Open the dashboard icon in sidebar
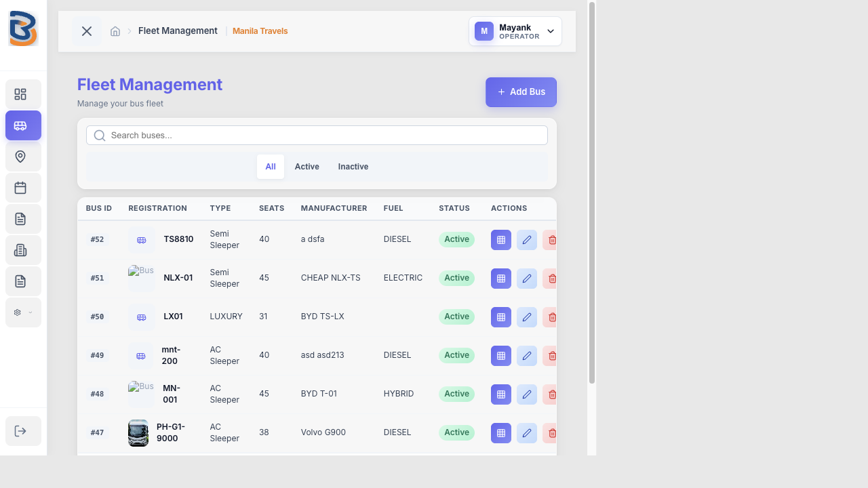This screenshot has height=488, width=868. pos(23,94)
